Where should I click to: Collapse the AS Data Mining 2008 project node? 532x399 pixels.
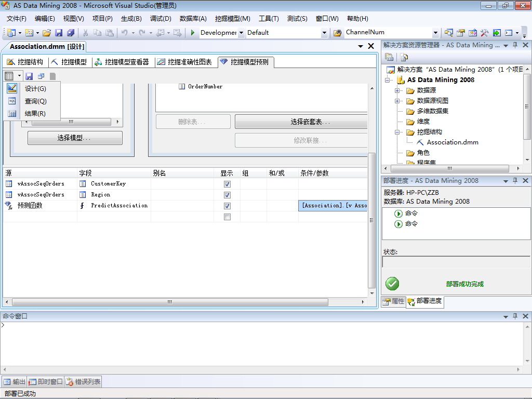pos(387,81)
